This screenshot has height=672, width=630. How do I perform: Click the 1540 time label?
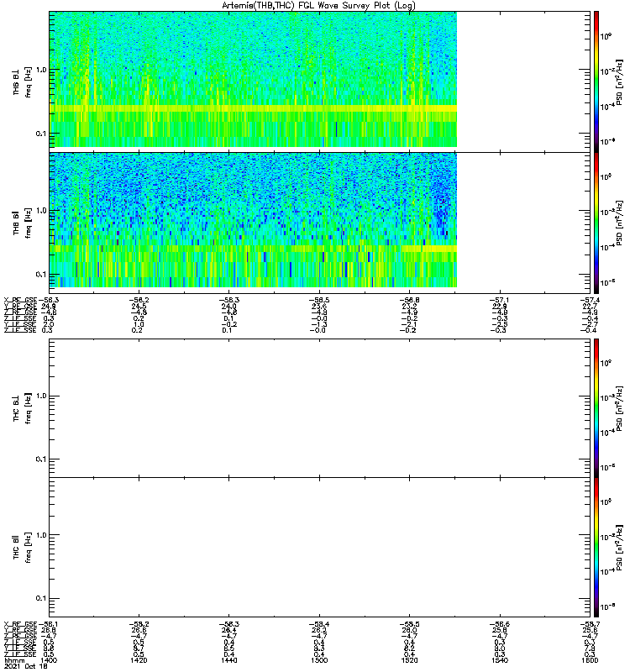pyautogui.click(x=500, y=660)
